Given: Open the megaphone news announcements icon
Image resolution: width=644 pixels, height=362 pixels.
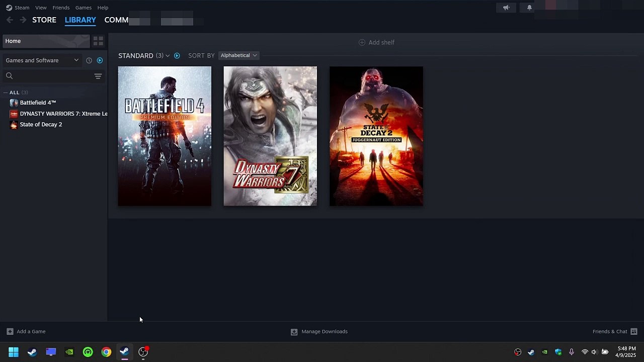Looking at the screenshot, I should pyautogui.click(x=506, y=8).
